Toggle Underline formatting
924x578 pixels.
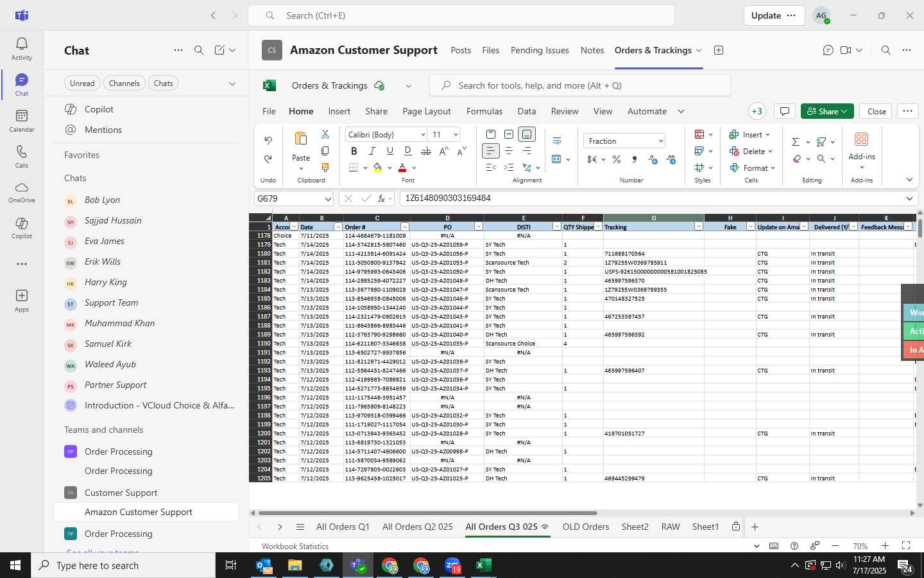tap(389, 151)
